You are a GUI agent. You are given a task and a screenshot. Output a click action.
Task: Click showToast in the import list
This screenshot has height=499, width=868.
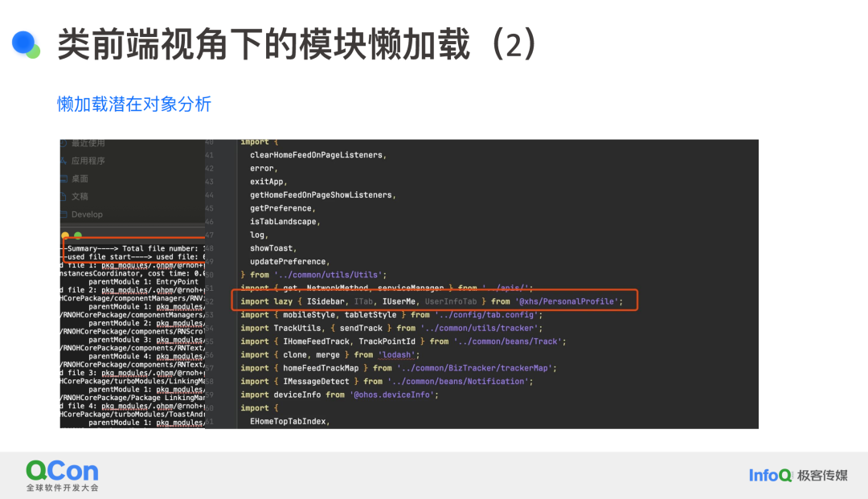click(x=271, y=247)
